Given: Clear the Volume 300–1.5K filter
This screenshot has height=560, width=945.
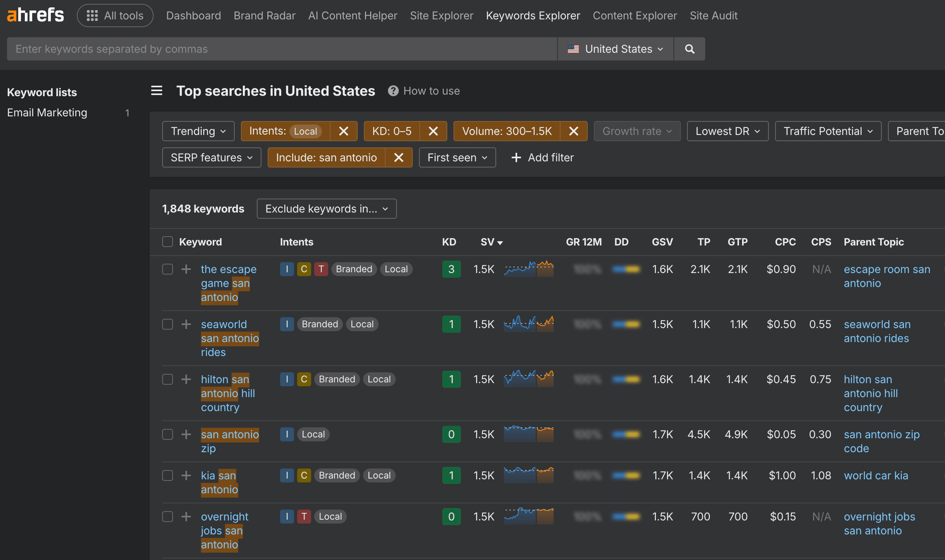Looking at the screenshot, I should (x=573, y=131).
